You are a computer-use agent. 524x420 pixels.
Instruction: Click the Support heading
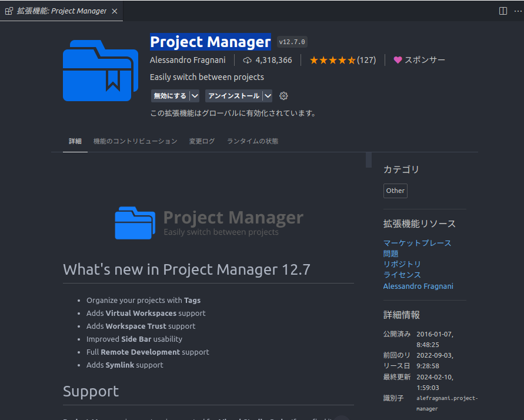click(x=91, y=391)
